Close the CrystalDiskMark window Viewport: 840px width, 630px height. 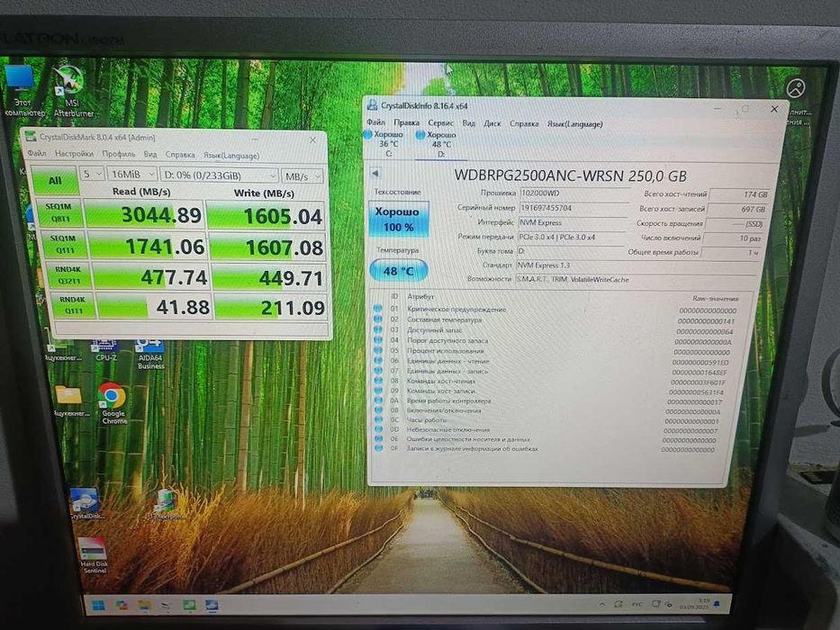pyautogui.click(x=312, y=139)
